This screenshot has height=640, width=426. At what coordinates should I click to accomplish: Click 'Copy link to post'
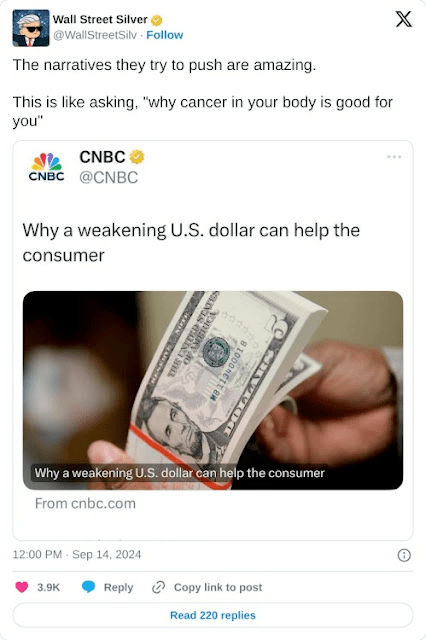click(218, 587)
